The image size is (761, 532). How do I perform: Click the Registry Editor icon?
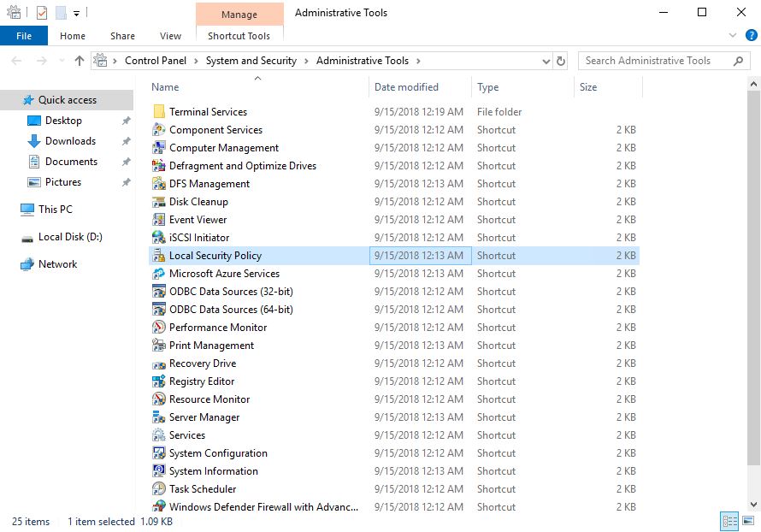click(x=159, y=381)
